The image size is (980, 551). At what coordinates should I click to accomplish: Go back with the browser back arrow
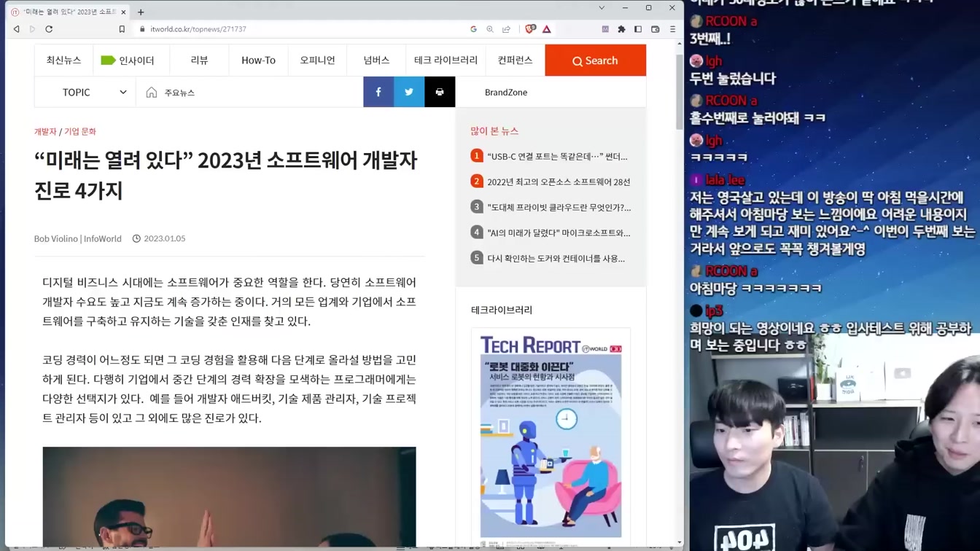(x=16, y=29)
